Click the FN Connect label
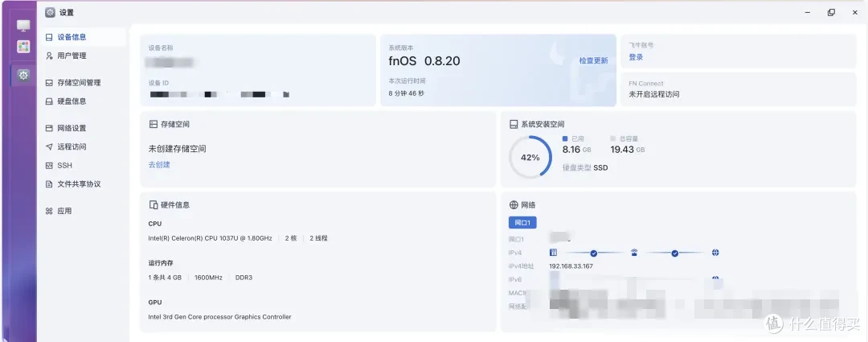Image resolution: width=868 pixels, height=342 pixels. pyautogui.click(x=646, y=83)
